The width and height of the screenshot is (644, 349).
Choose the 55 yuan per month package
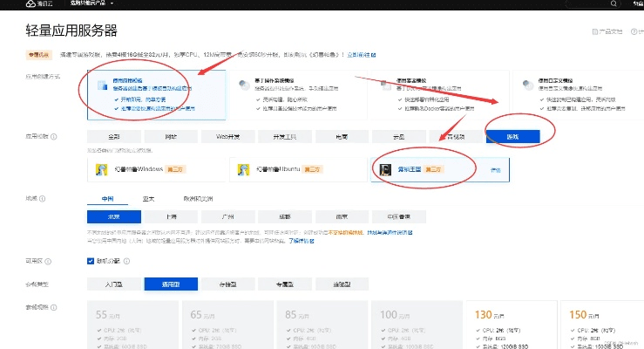click(x=133, y=325)
